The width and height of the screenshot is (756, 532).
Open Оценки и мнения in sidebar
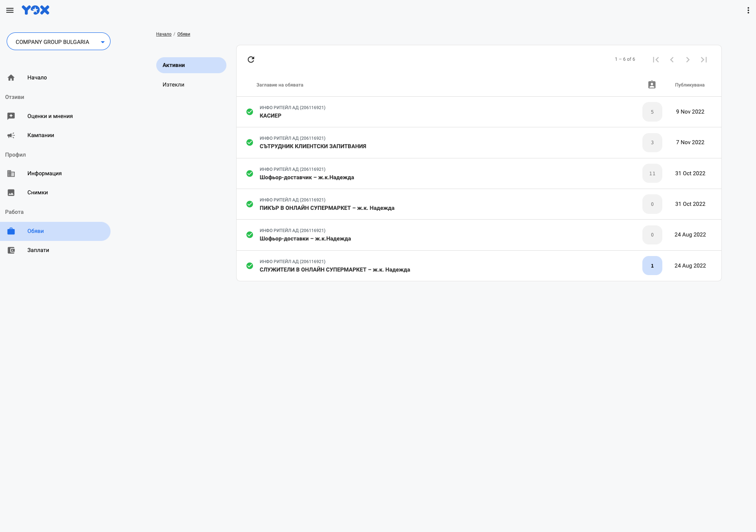click(x=50, y=116)
